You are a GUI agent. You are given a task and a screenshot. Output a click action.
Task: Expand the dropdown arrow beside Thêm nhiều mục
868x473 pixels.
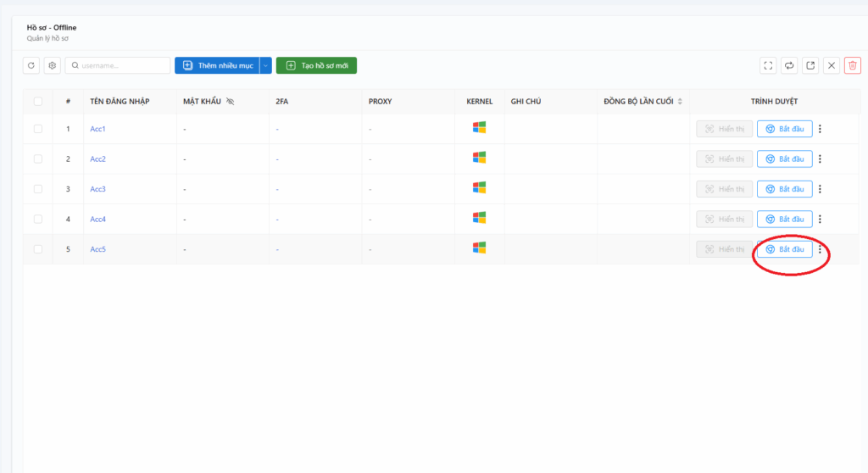[265, 65]
